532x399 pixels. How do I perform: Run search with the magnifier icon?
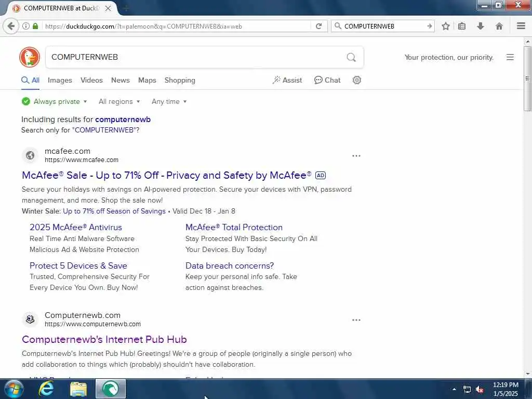coord(351,57)
